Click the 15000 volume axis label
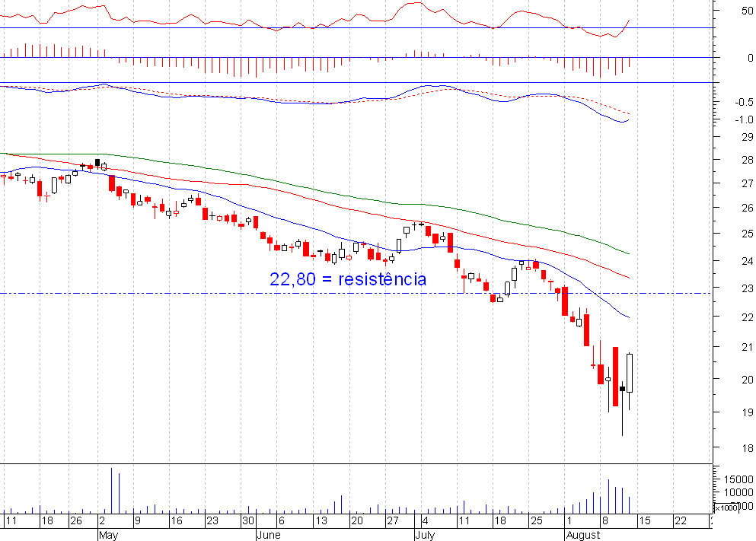Screen dimensions: 756x541 pos(738,479)
